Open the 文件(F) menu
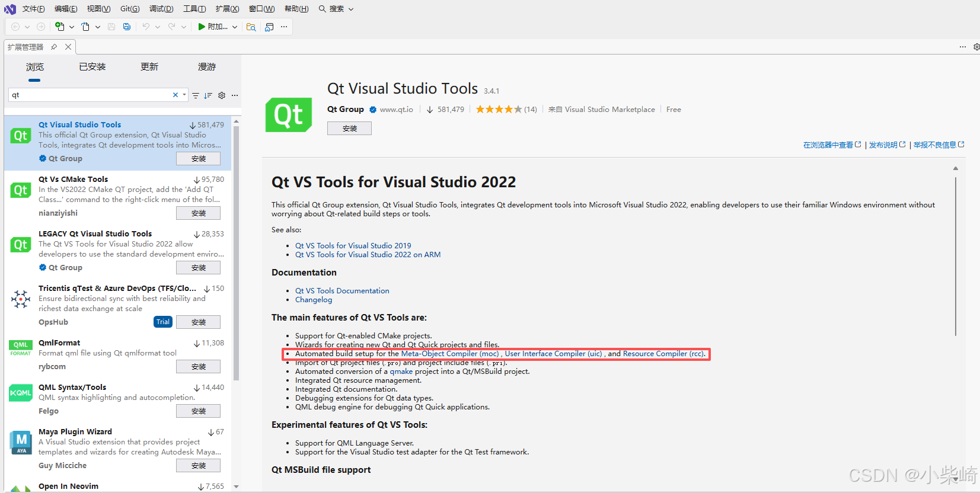 (33, 9)
